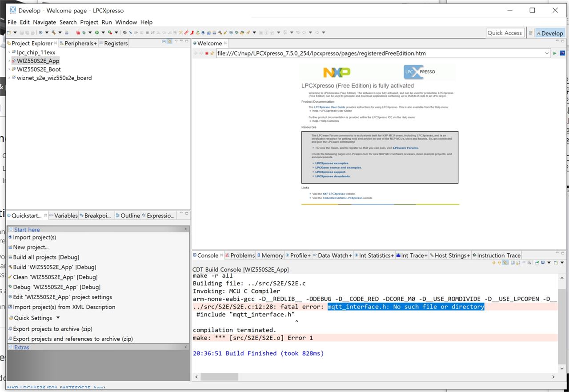Click the Open Perspective icon beside Develop
Viewport: 569px width, 392px height.
point(530,33)
